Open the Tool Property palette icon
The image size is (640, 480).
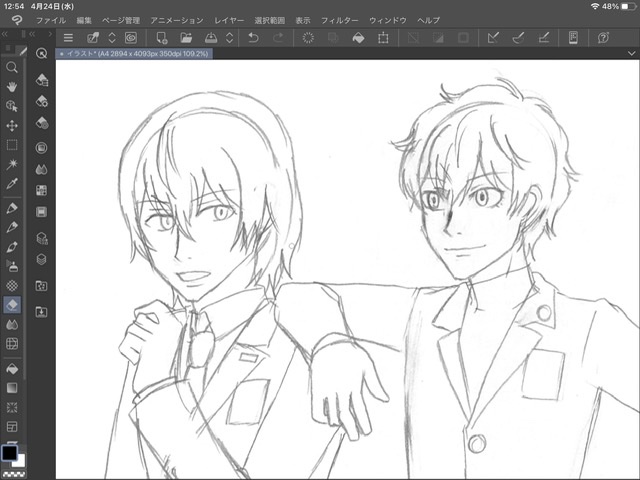click(41, 100)
